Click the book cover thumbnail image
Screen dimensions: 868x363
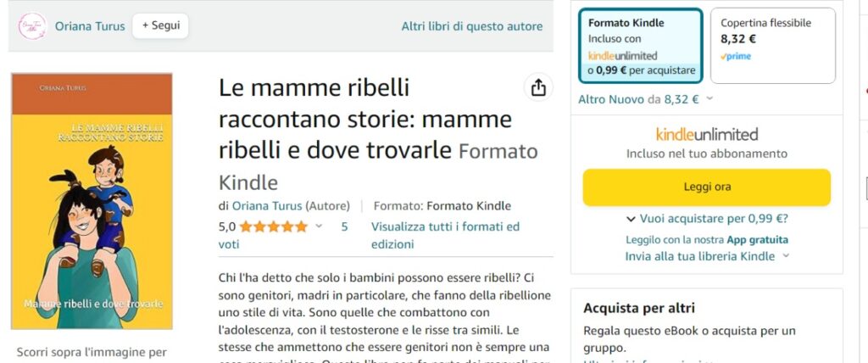click(92, 201)
